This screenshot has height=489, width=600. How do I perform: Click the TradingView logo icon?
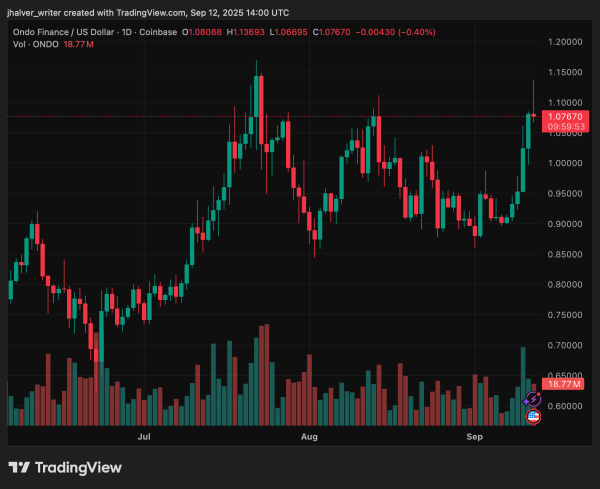coord(19,467)
